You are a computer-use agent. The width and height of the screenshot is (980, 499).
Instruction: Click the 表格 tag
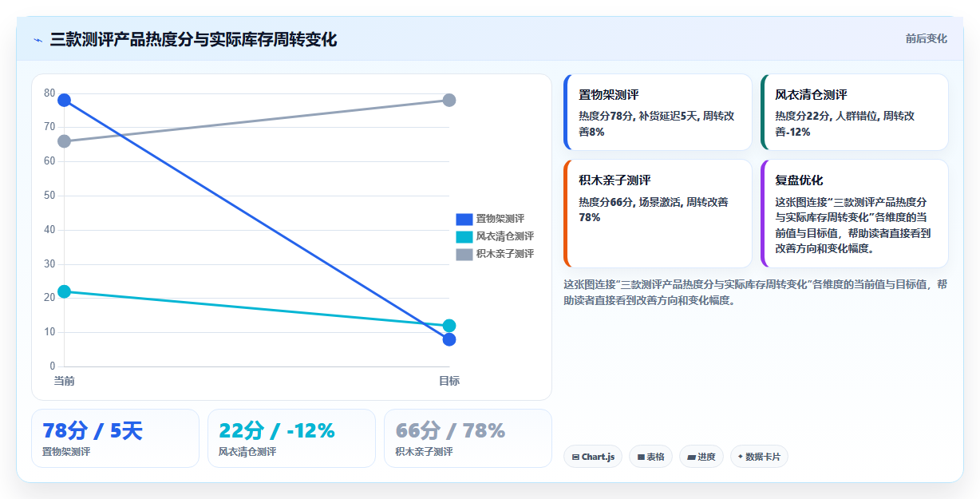(650, 457)
